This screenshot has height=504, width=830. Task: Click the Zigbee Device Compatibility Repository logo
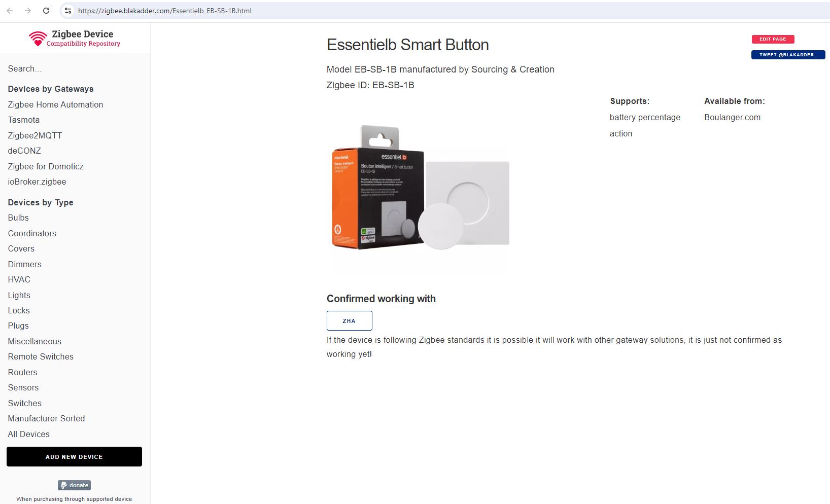point(75,39)
